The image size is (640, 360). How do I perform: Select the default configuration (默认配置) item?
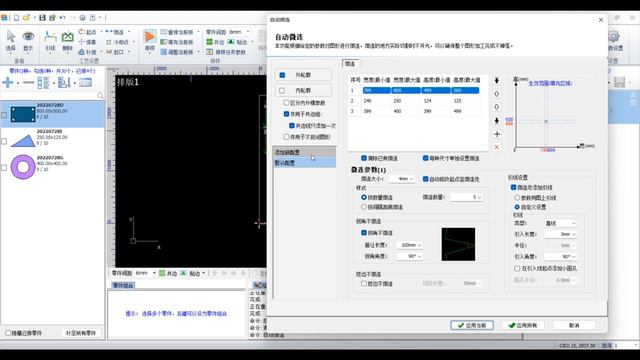(x=304, y=163)
